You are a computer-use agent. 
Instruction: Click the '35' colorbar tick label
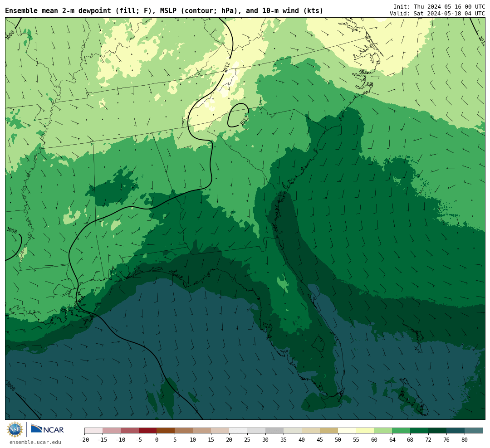[284, 440]
